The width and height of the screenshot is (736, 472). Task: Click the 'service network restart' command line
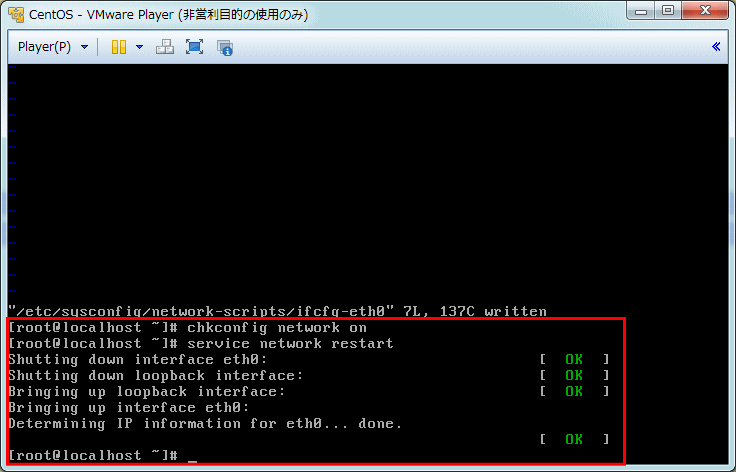tap(290, 344)
